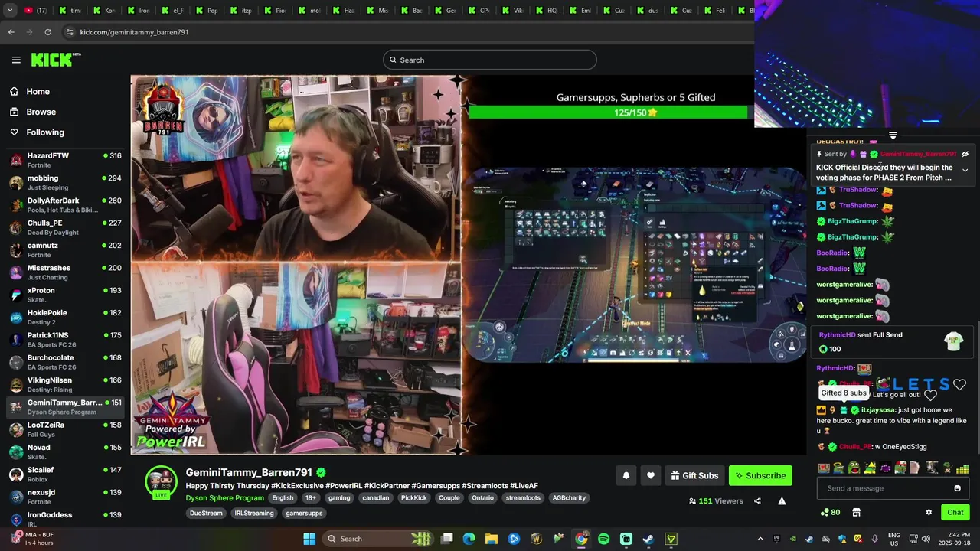Open the emoji picker in message box
The height and width of the screenshot is (551, 980).
click(957, 488)
